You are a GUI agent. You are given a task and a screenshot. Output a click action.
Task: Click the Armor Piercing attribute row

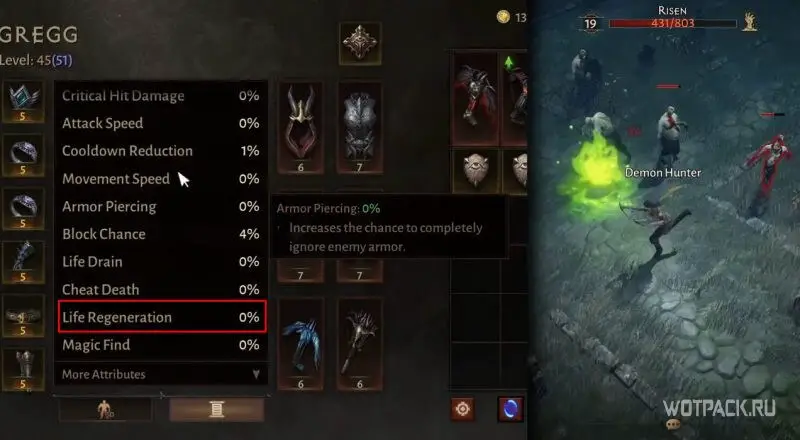161,207
